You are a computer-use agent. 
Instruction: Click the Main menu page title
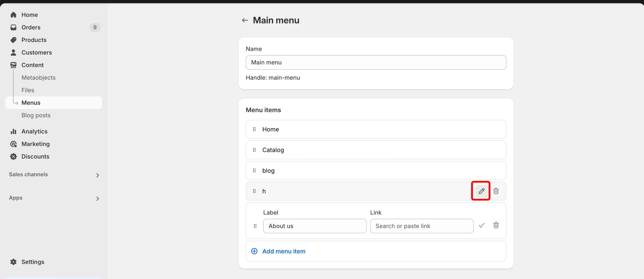(x=276, y=20)
